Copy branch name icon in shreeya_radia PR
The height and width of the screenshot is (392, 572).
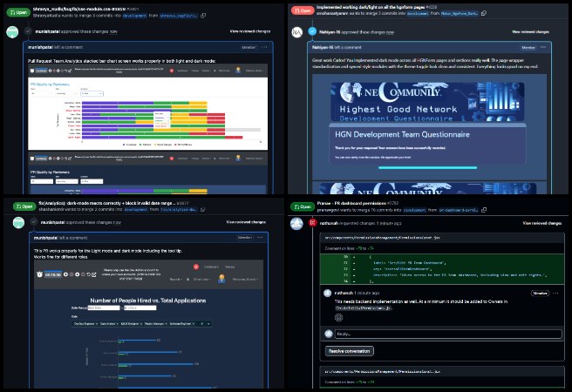[x=203, y=15]
